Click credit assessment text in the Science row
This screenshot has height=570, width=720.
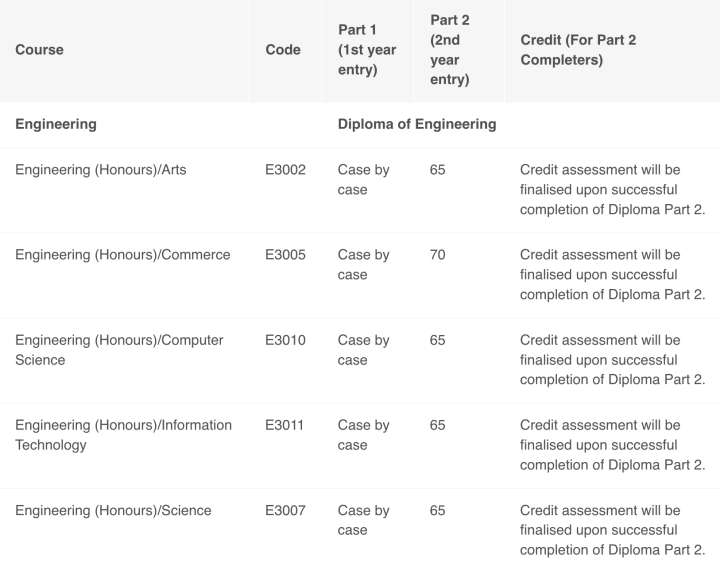613,530
